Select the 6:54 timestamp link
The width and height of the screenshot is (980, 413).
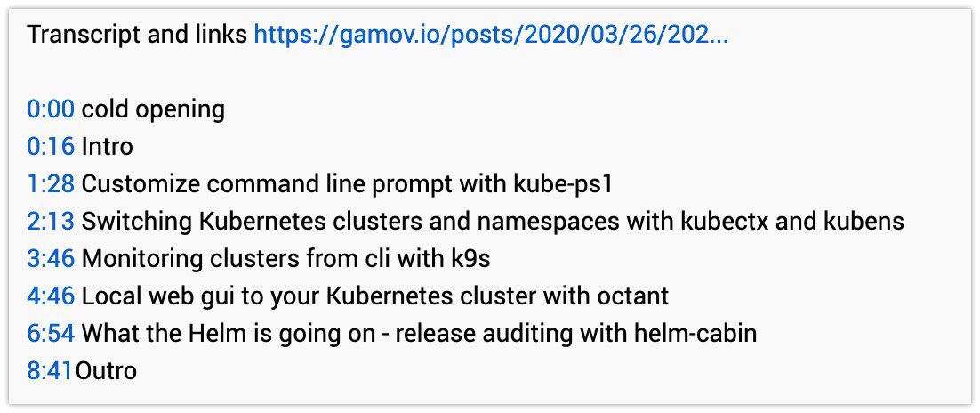click(52, 333)
